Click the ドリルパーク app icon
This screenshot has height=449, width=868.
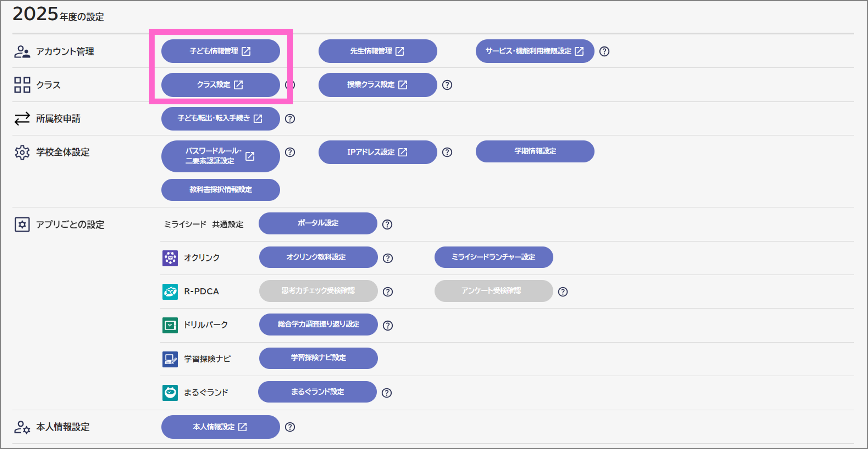pyautogui.click(x=170, y=325)
